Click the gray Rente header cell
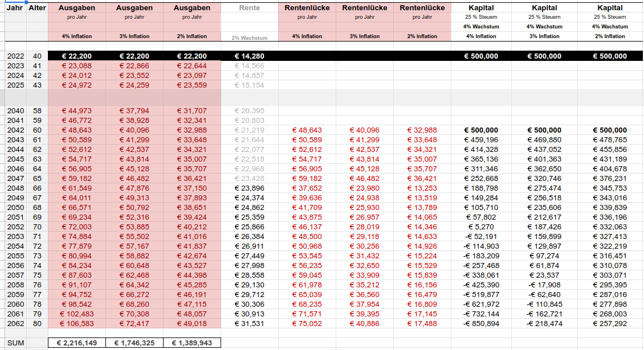 coord(250,9)
